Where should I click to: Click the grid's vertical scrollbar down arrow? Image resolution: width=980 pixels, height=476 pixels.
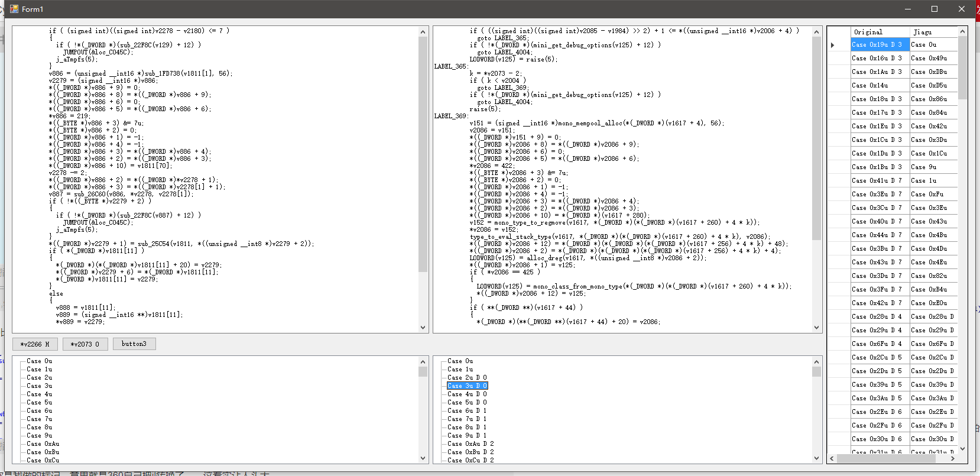(x=962, y=449)
